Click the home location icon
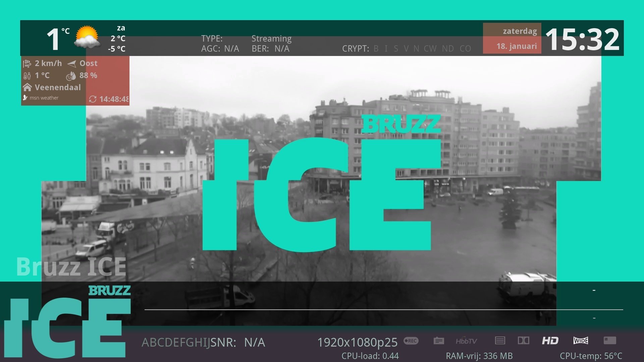 pos(27,87)
